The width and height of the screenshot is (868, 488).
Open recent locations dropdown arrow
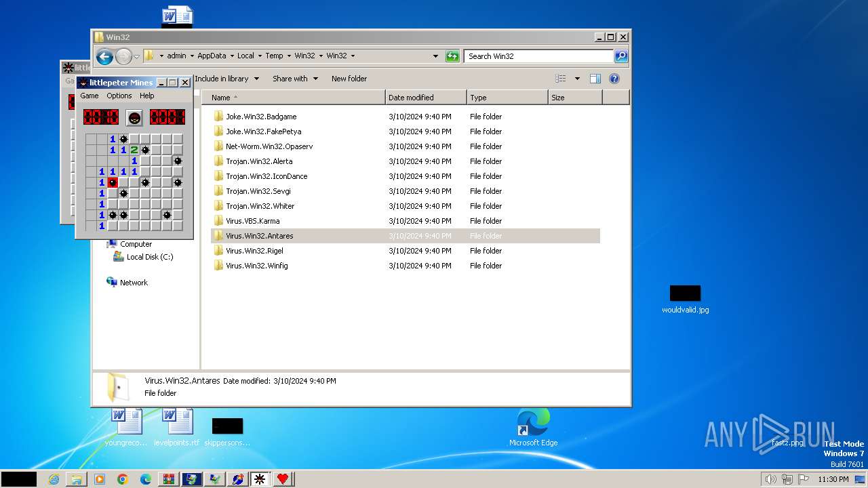(x=137, y=56)
